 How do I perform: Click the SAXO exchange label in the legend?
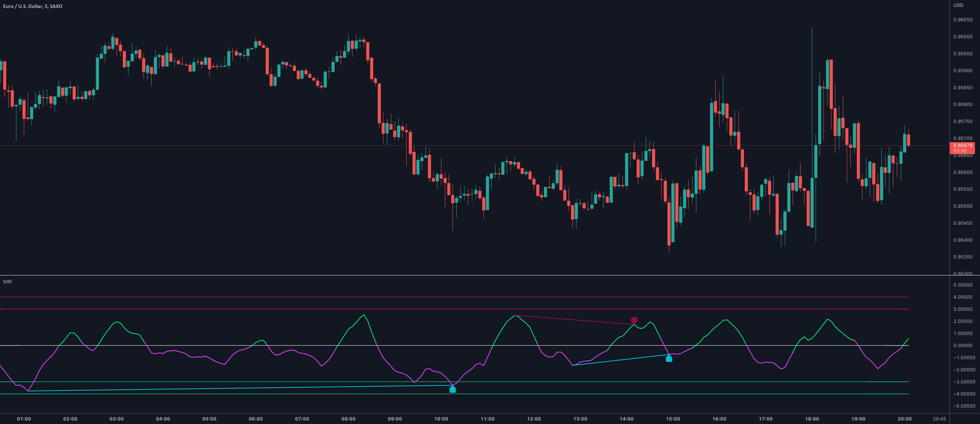tap(56, 6)
